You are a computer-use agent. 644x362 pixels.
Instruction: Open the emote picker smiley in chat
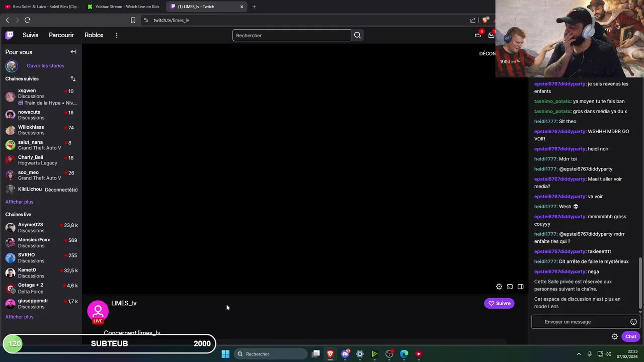(x=633, y=322)
